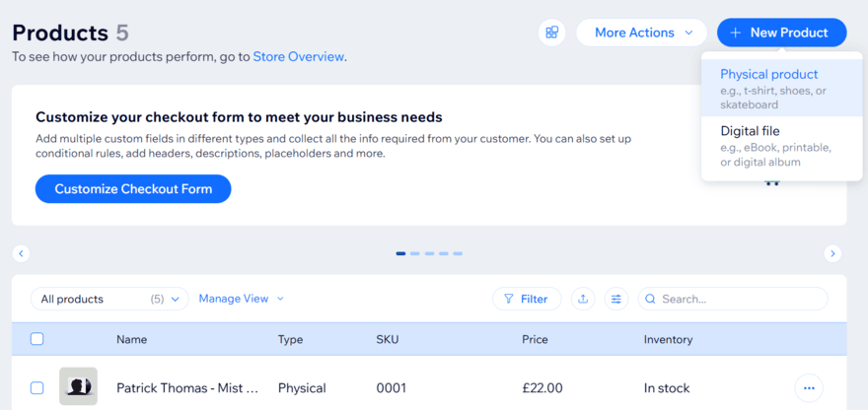Check the Patrick Thomas product row checkbox
The height and width of the screenshot is (410, 868).
pyautogui.click(x=37, y=388)
